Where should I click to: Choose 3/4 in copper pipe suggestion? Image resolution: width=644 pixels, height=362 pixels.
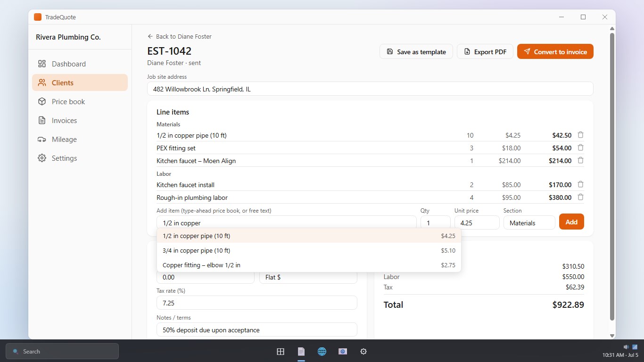[x=309, y=250]
